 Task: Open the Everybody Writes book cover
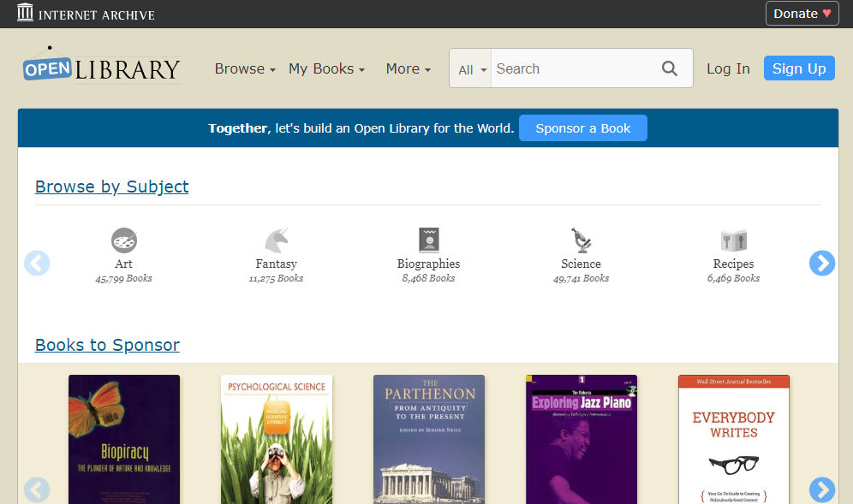[734, 439]
